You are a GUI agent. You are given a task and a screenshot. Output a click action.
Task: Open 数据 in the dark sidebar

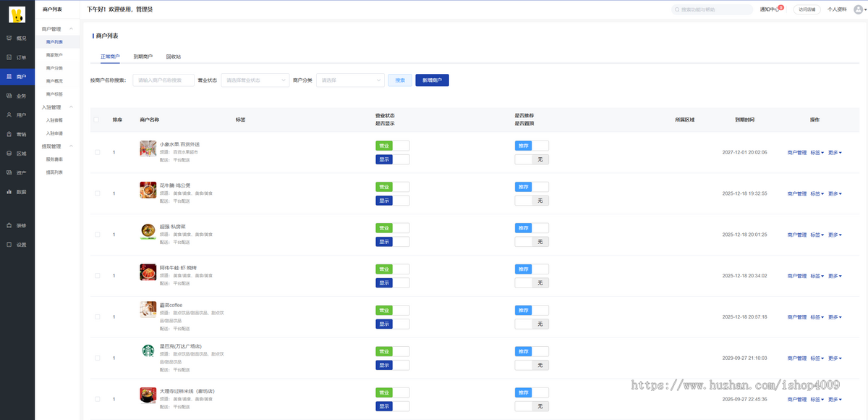[x=17, y=192]
